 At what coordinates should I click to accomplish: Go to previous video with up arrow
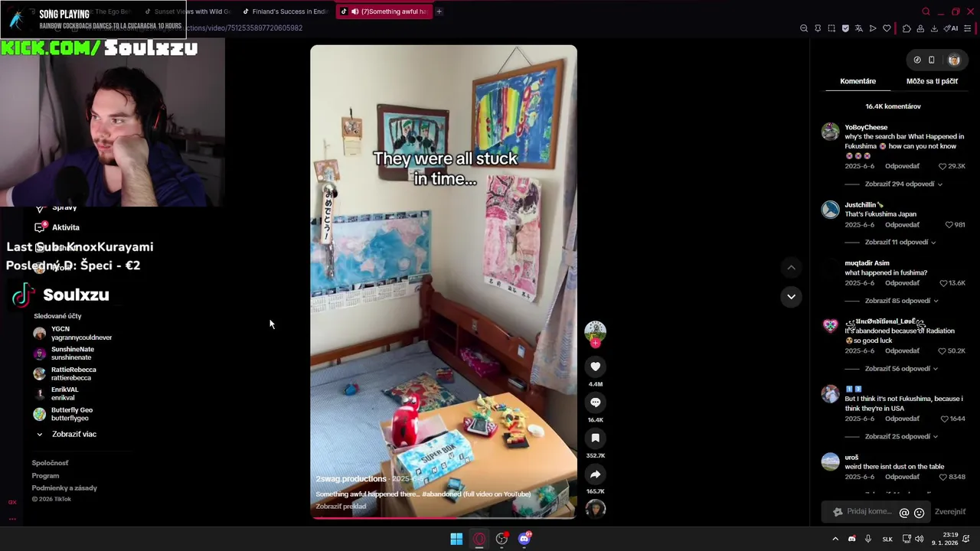(791, 267)
